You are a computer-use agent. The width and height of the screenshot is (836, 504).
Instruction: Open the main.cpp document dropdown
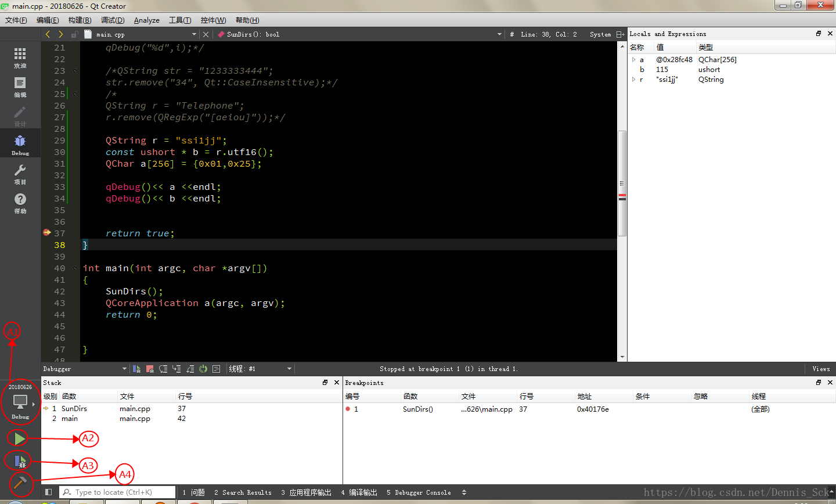tap(141, 34)
